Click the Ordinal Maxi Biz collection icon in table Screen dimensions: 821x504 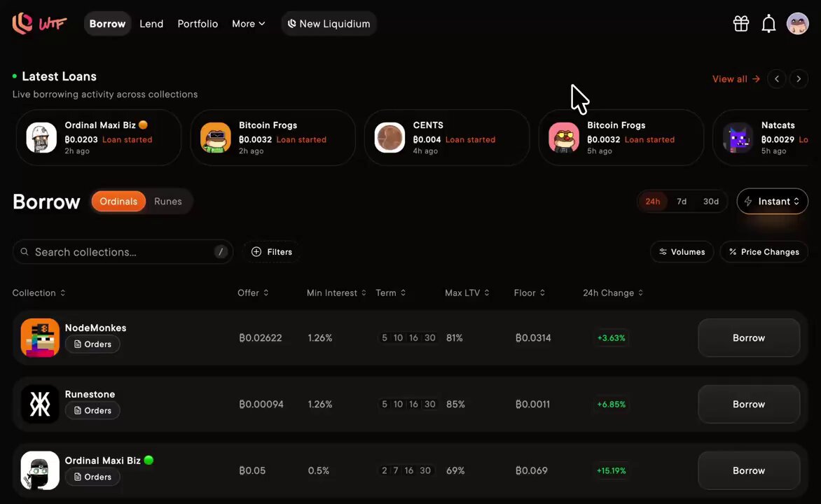coord(40,470)
